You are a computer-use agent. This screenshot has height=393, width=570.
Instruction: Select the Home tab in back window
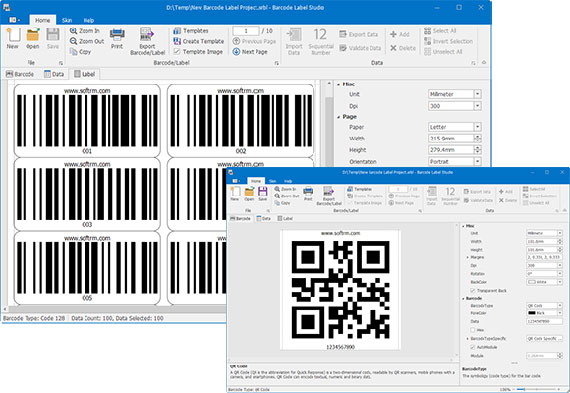tap(43, 20)
